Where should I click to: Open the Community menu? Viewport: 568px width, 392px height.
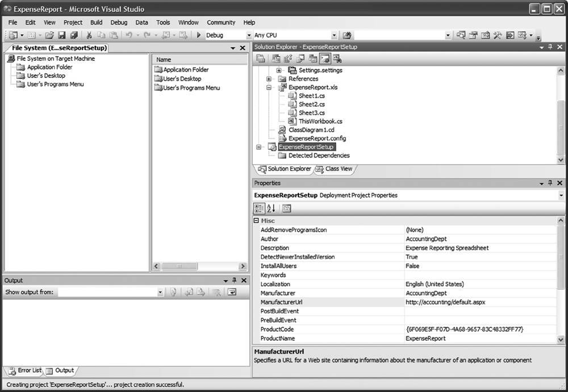(221, 23)
